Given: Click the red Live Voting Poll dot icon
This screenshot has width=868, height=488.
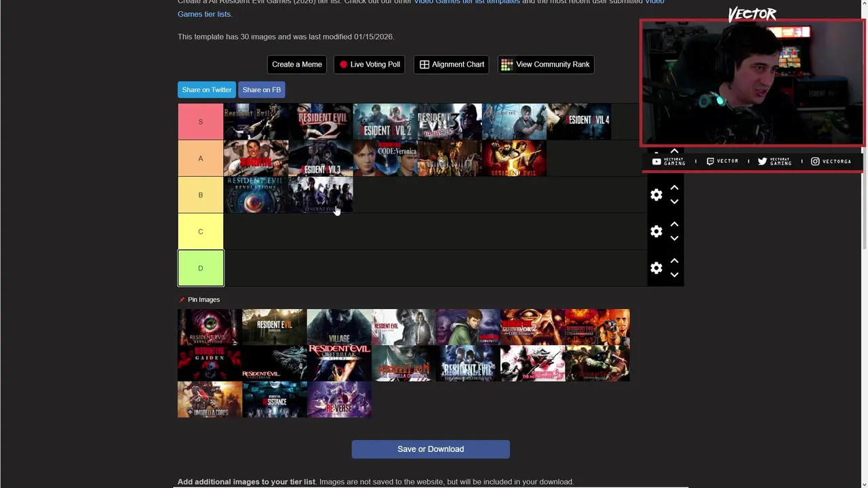Looking at the screenshot, I should point(343,64).
